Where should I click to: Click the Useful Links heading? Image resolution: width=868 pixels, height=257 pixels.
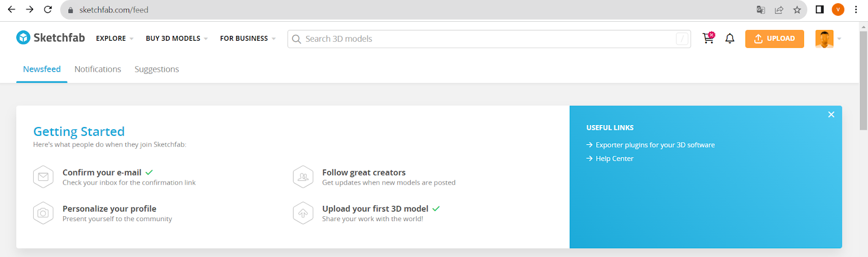click(610, 128)
